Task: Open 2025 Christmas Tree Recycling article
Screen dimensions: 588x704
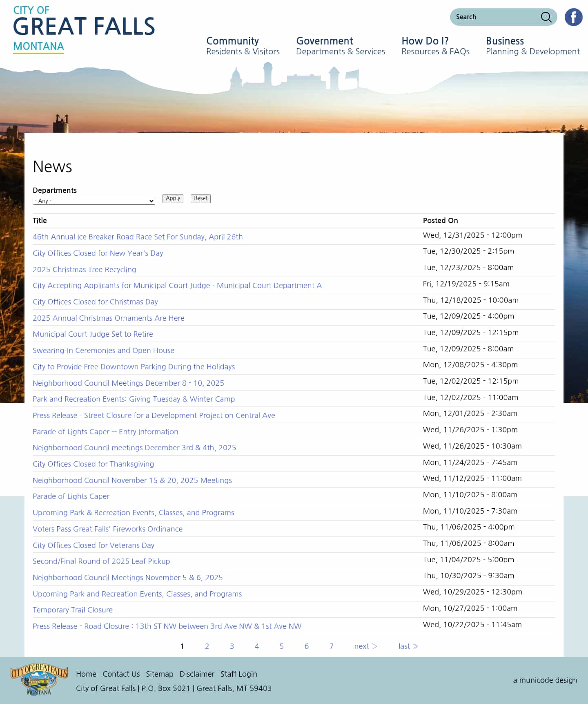Action: (84, 269)
